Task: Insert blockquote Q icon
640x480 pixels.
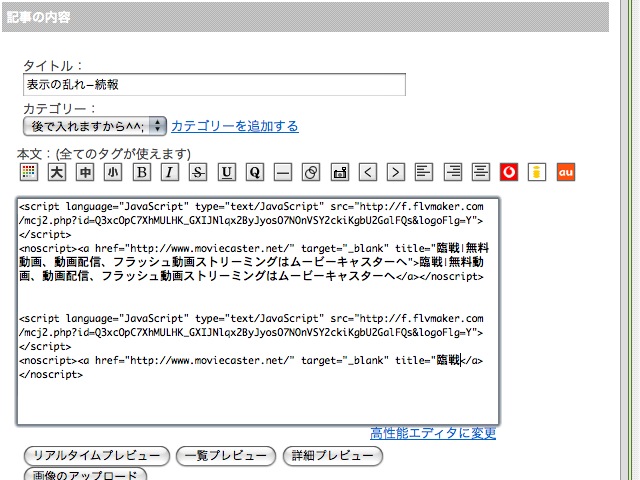Action: click(255, 172)
